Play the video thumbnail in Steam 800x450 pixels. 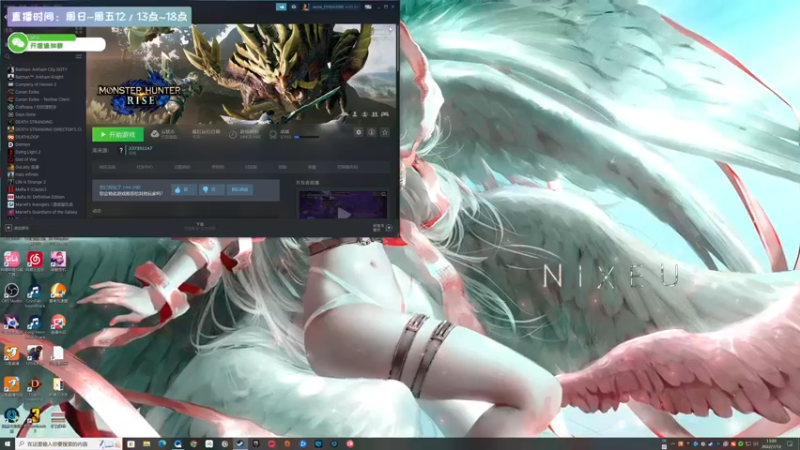343,205
